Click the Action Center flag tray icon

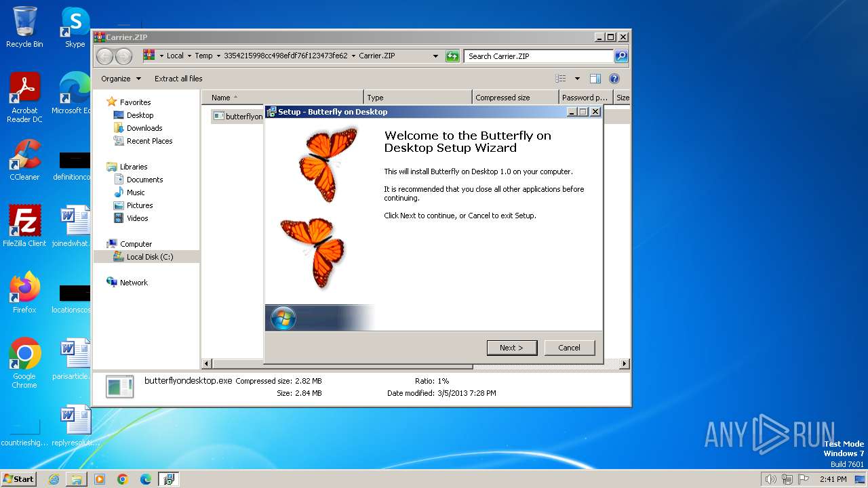click(804, 479)
